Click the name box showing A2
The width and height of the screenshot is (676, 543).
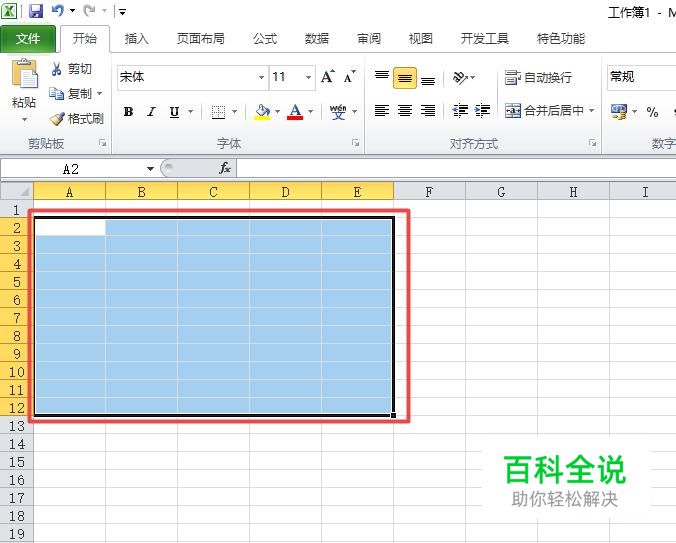tap(71, 169)
